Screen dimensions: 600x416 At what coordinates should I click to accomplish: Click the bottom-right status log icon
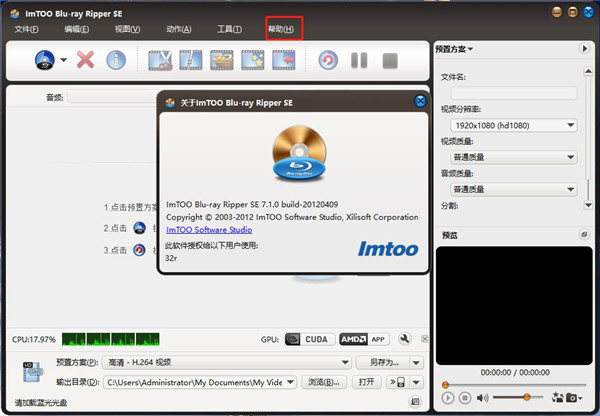[415, 401]
